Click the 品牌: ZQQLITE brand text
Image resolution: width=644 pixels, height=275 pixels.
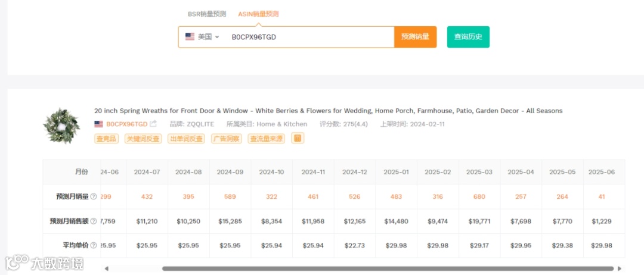coord(192,124)
